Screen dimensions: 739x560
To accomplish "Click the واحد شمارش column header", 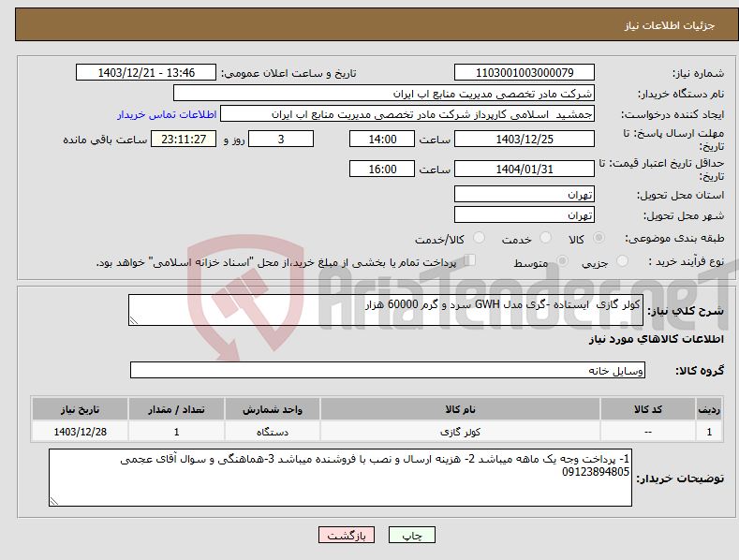I will (x=273, y=409).
